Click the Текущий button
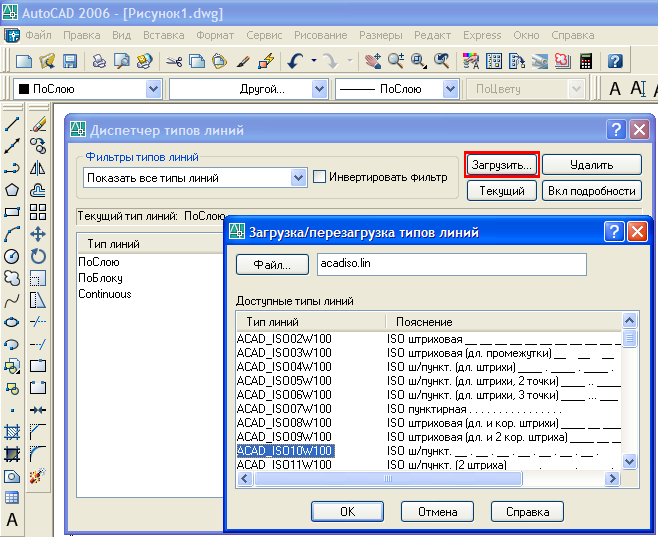The image size is (658, 537). tap(501, 191)
